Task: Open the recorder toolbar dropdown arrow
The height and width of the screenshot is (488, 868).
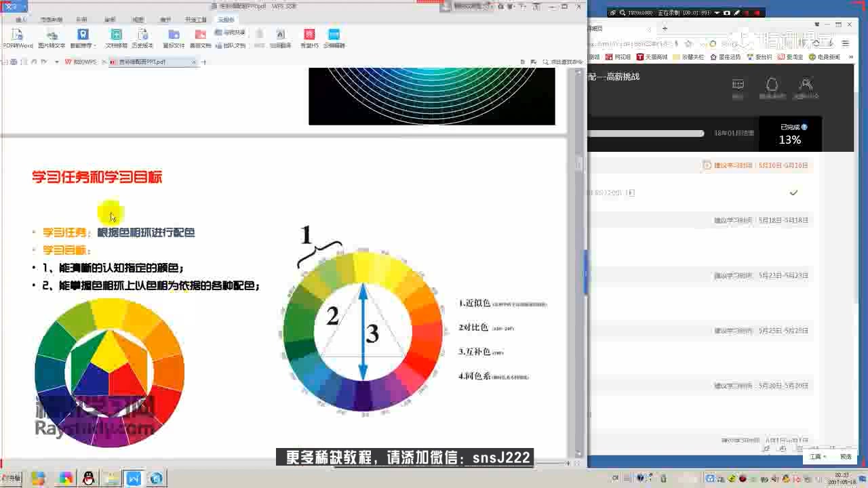Action: coord(717,12)
